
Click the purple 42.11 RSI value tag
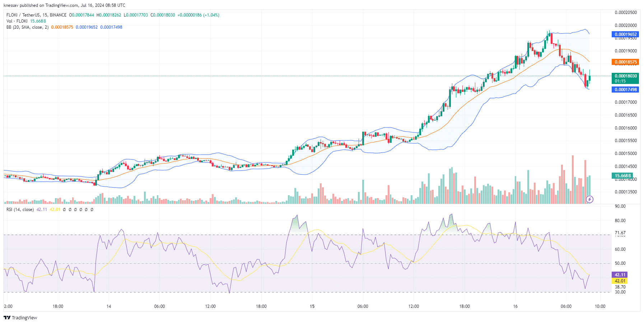click(620, 274)
